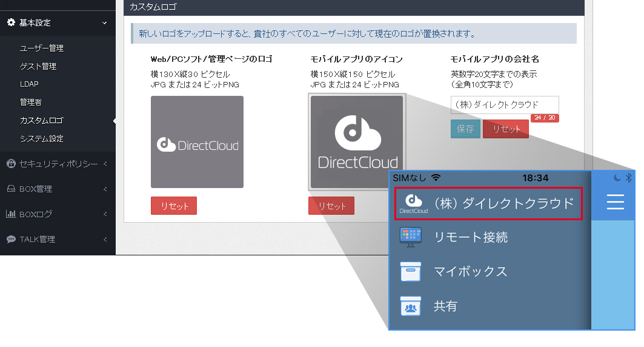Click the gear icon beside 基本設定
This screenshot has width=644, height=347.
click(11, 22)
